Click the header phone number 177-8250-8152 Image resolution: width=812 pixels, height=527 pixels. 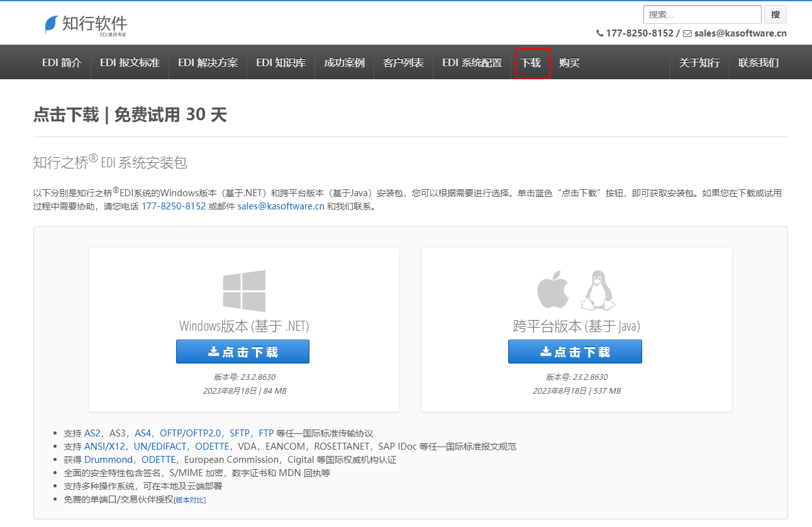tap(640, 33)
